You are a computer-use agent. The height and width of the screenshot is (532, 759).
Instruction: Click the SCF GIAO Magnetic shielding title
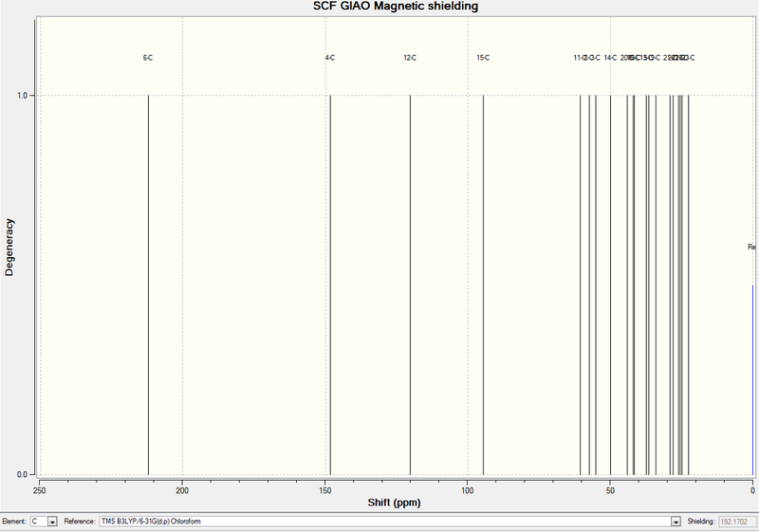(x=396, y=7)
